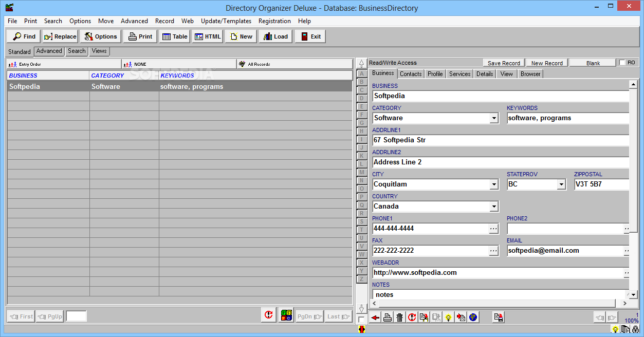This screenshot has height=337, width=644.
Task: Click lightbulb icon in status bar
Action: (x=615, y=329)
